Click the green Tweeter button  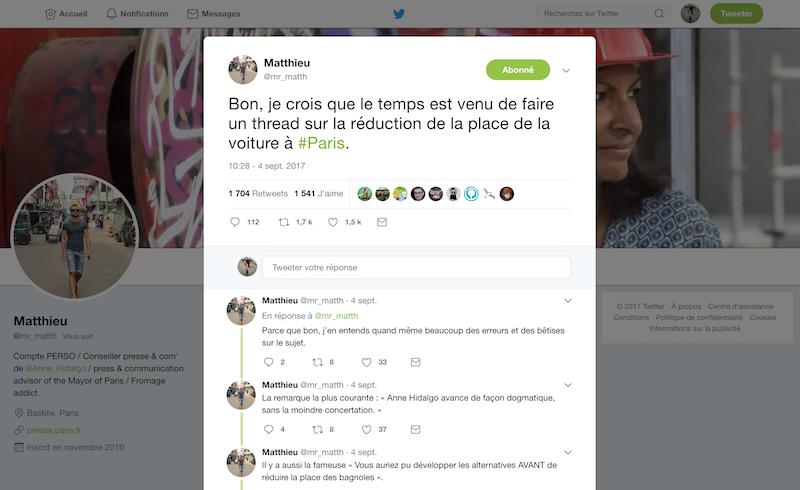point(736,14)
